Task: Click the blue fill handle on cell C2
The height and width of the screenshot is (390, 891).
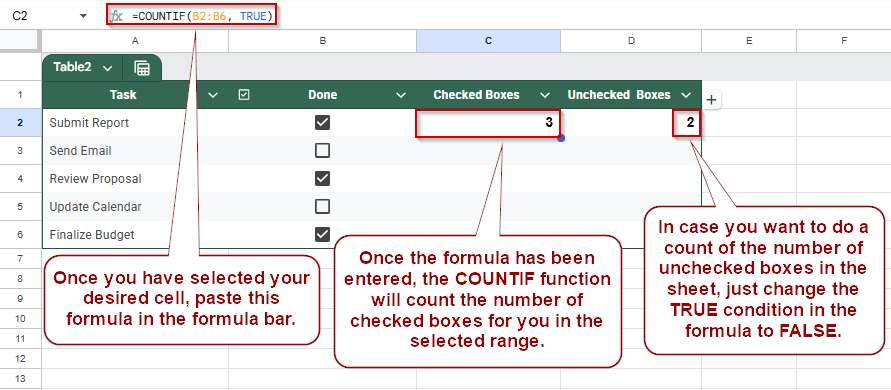Action: [561, 138]
